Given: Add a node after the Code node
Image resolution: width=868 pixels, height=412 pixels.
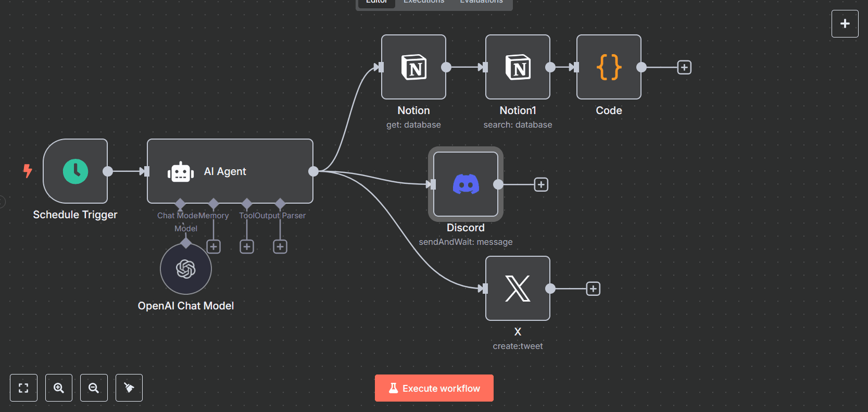Looking at the screenshot, I should tap(684, 67).
